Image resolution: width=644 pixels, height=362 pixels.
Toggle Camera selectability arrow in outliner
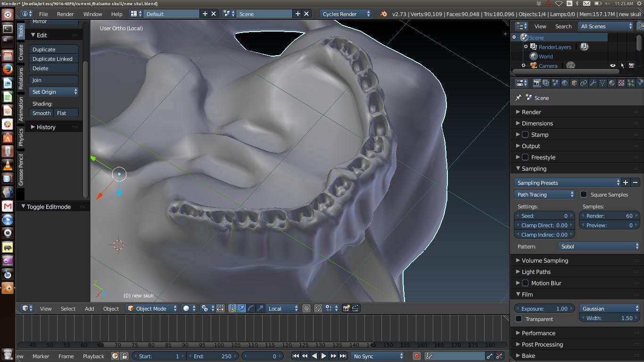tap(622, 66)
